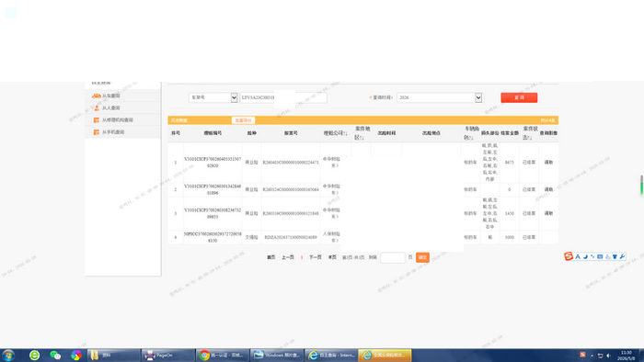Image resolution: width=644 pixels, height=362 pixels.
Task: Go to 下一页 next page
Action: tap(315, 257)
